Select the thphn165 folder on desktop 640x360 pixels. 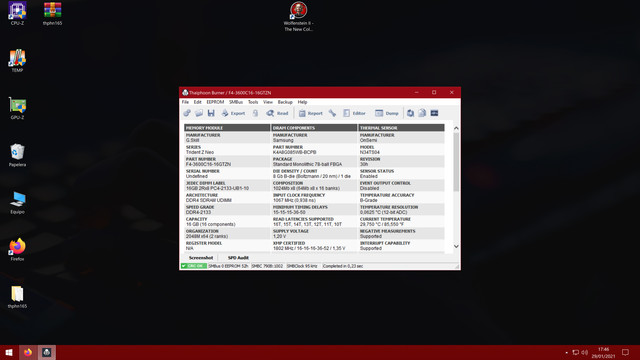[x=17, y=297]
